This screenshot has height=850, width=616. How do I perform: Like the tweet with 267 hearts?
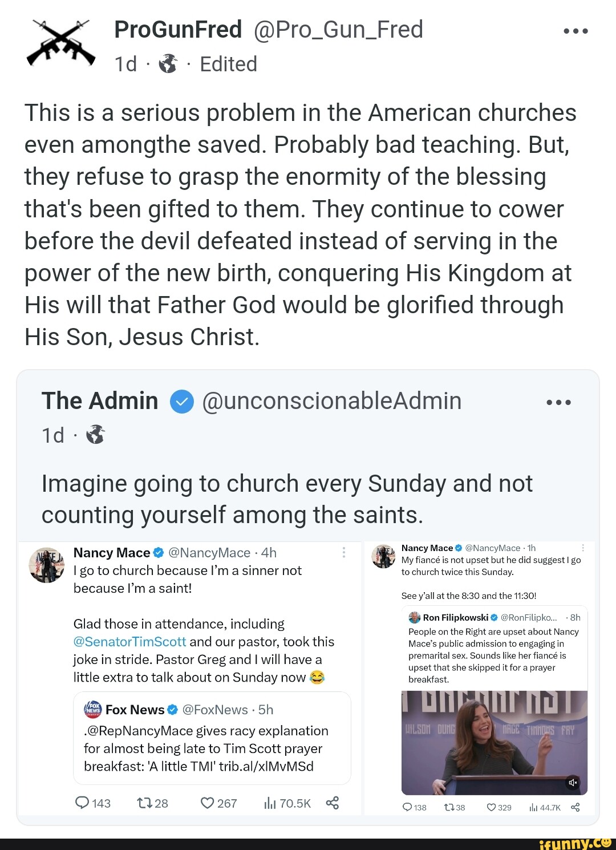pyautogui.click(x=207, y=803)
